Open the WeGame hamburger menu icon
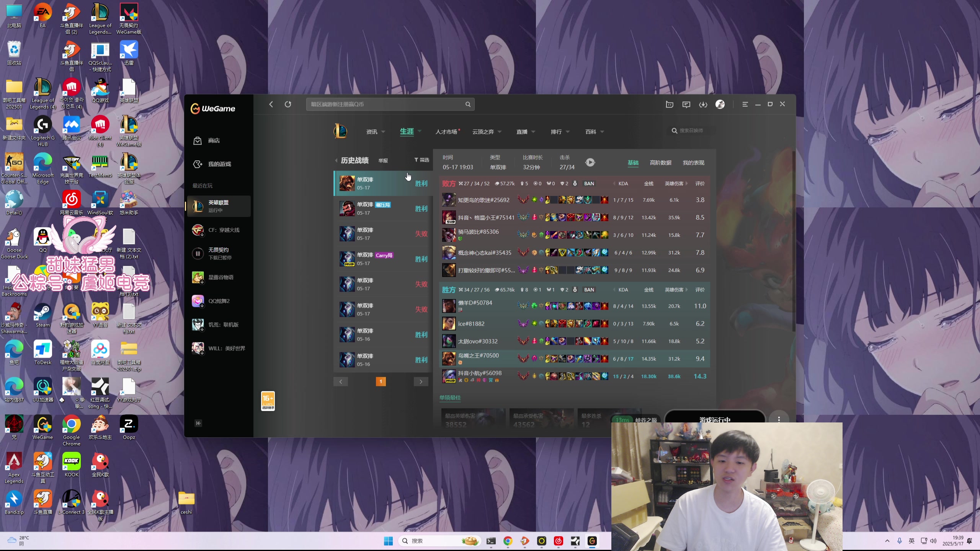 tap(745, 104)
